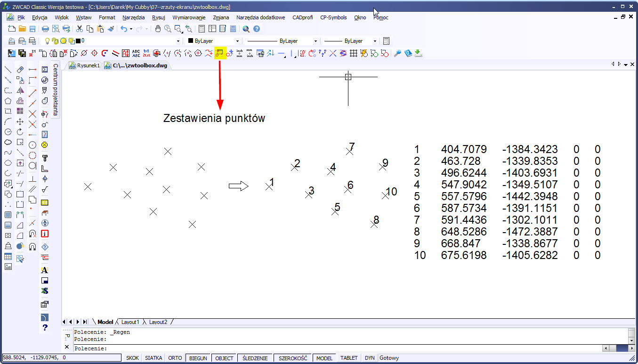This screenshot has height=364, width=638.
Task: Toggle SKOK snap mode
Action: 132,358
